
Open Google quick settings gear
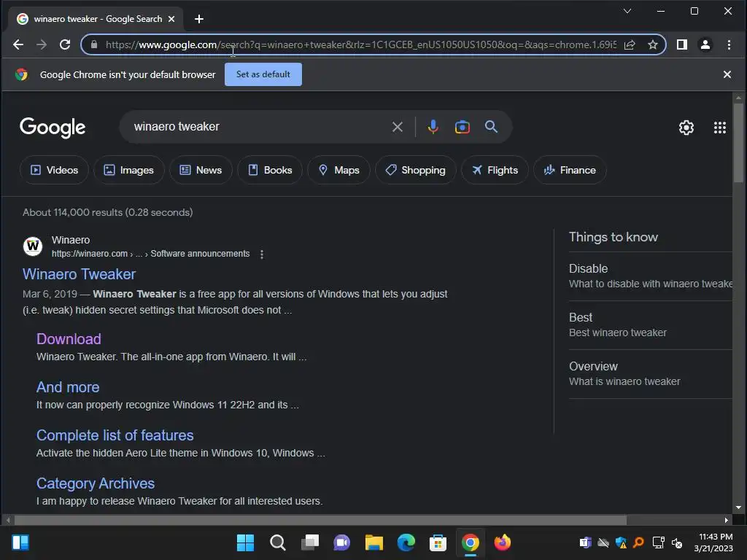(x=686, y=127)
